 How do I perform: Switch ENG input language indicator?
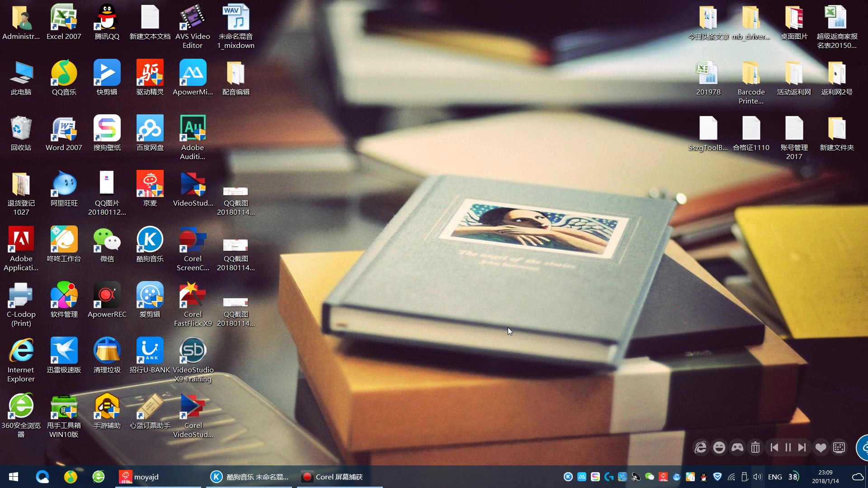click(x=775, y=477)
